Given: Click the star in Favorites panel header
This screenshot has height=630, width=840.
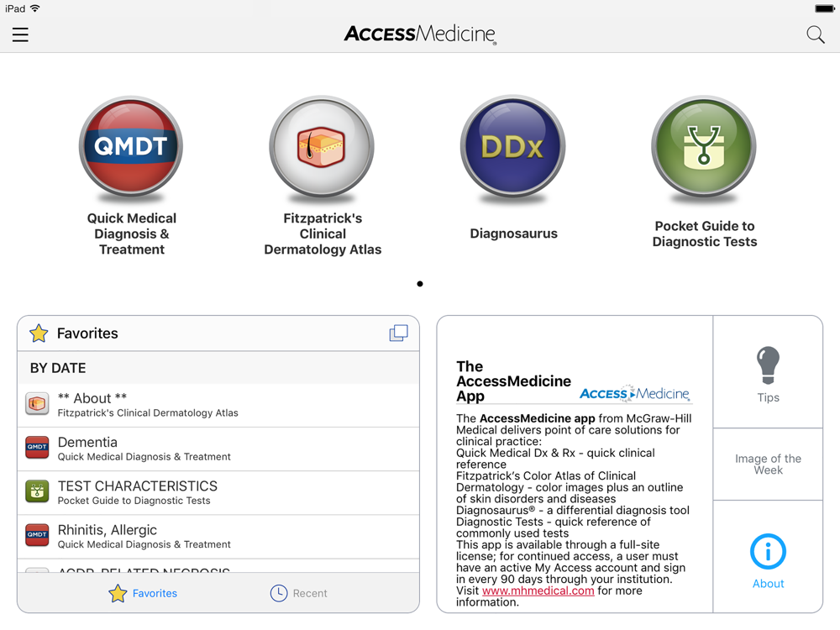Looking at the screenshot, I should (39, 333).
